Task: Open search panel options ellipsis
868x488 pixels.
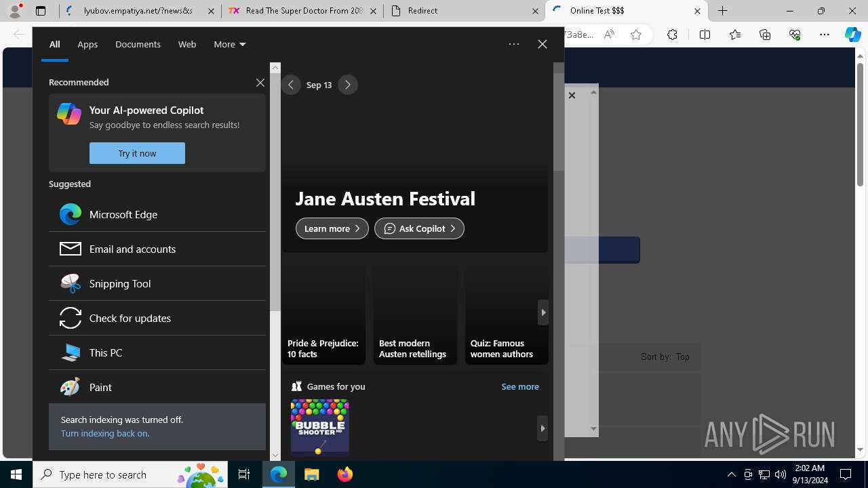Action: (514, 44)
